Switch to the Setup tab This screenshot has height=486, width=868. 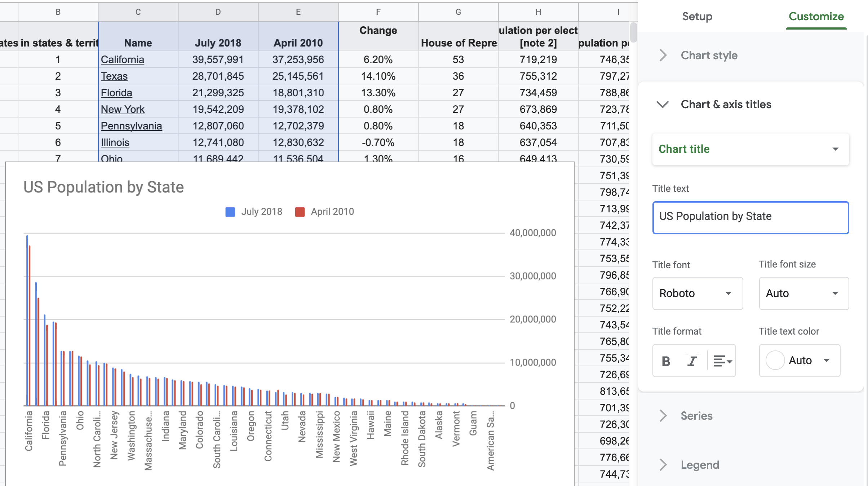point(697,17)
